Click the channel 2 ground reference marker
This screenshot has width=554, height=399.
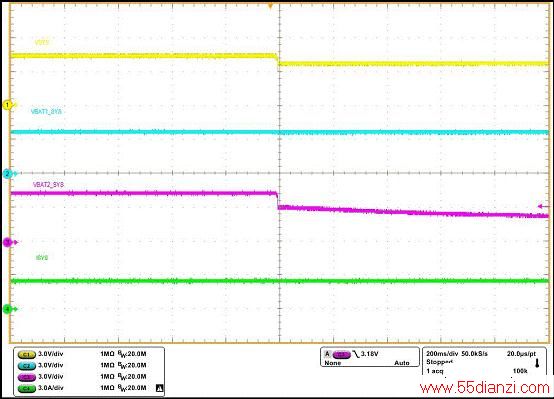[8, 174]
